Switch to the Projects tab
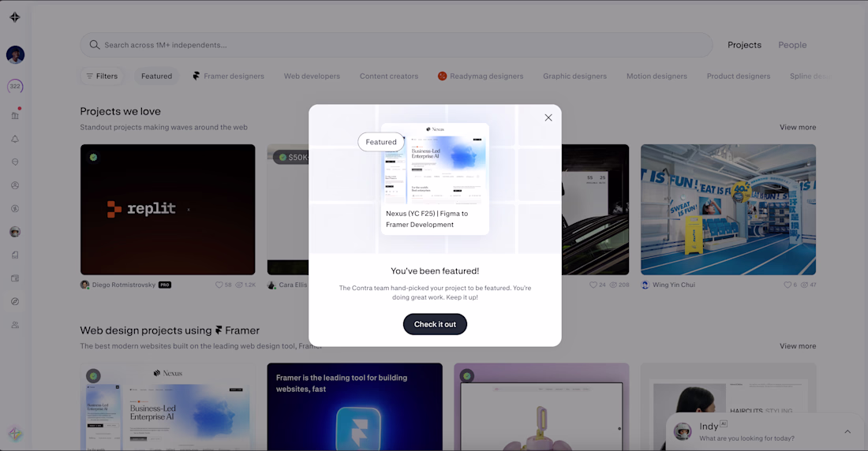 click(x=744, y=45)
